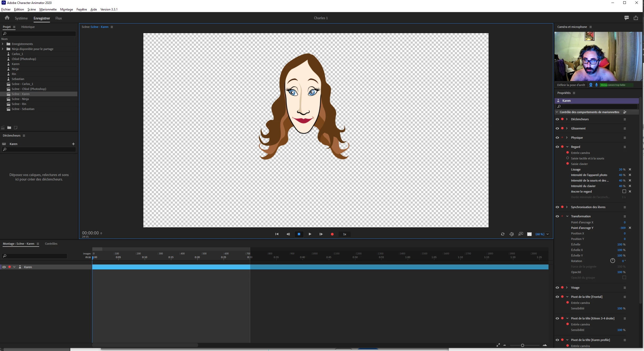Open the scene zoom percentage dropdown

pyautogui.click(x=547, y=234)
